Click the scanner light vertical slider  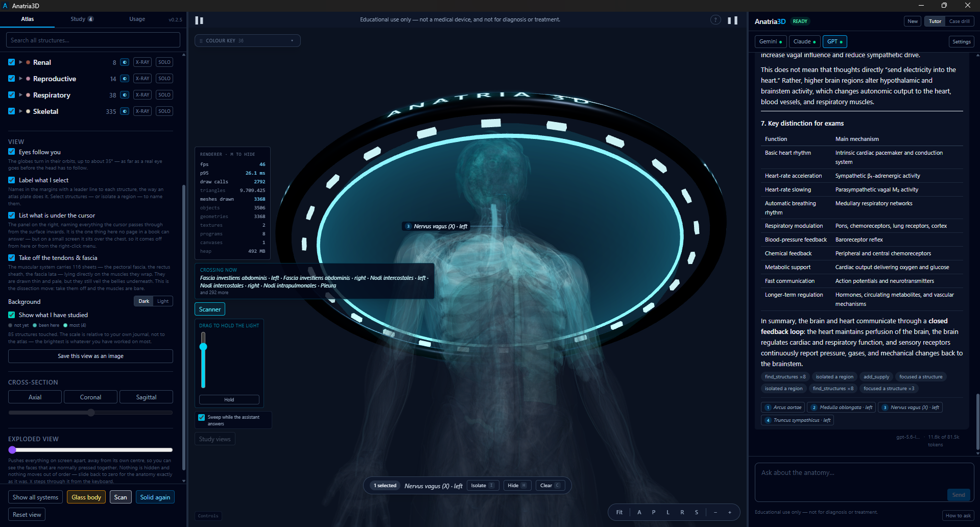[x=203, y=360]
